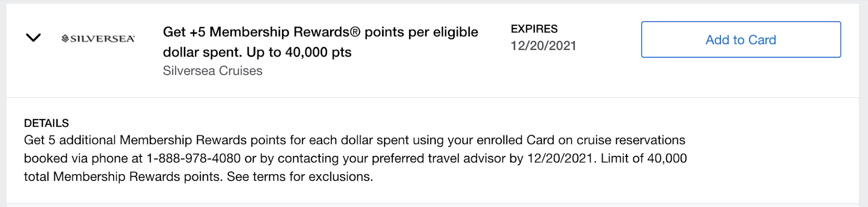Click the EXPIRES label
868x207 pixels.
[x=534, y=29]
